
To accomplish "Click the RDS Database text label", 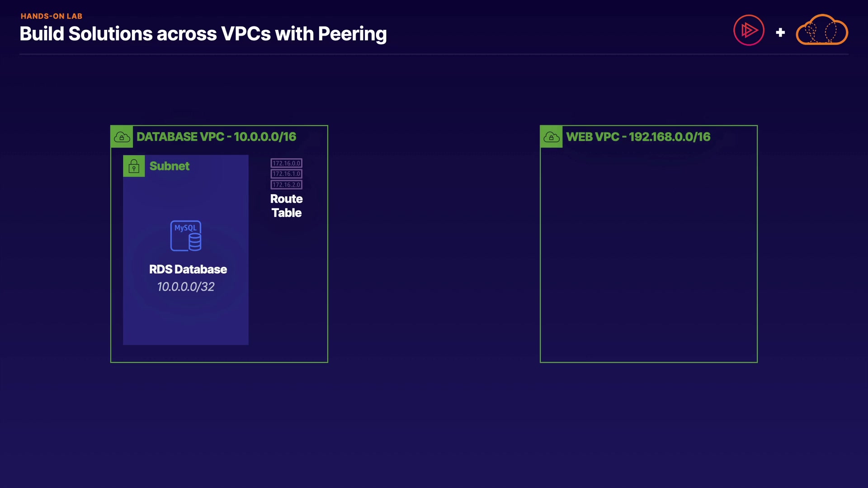I will 188,269.
